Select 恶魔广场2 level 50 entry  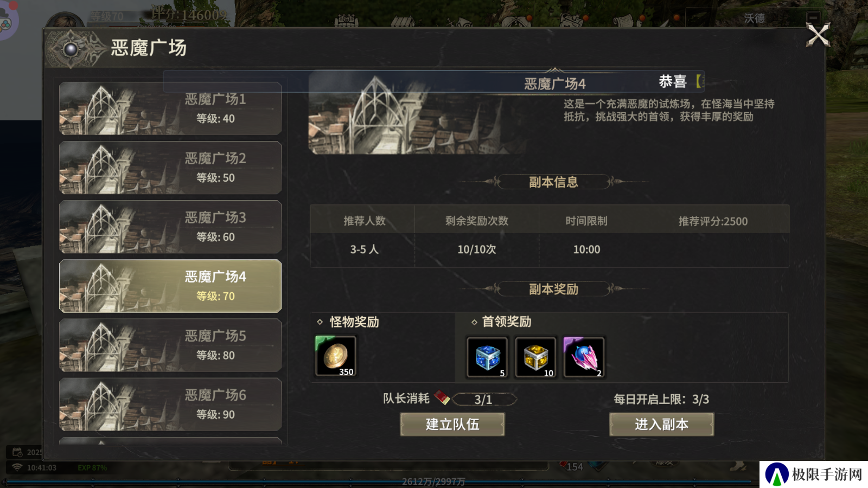click(170, 168)
